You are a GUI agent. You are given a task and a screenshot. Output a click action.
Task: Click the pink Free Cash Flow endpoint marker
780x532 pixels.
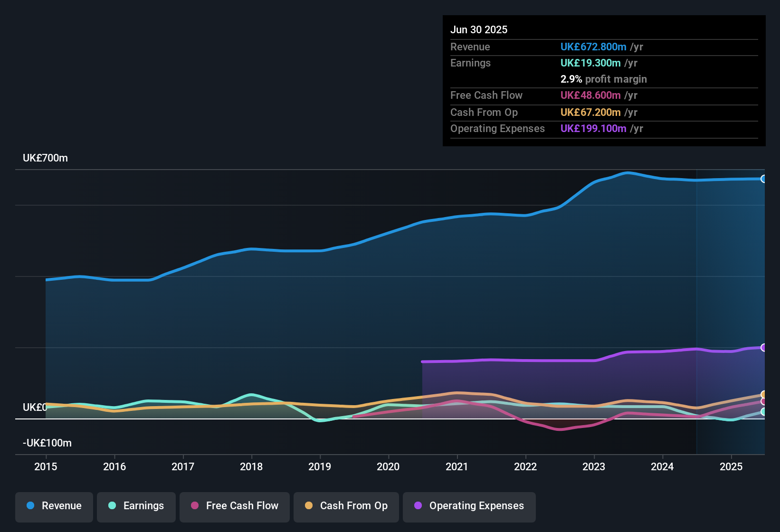[x=764, y=402]
